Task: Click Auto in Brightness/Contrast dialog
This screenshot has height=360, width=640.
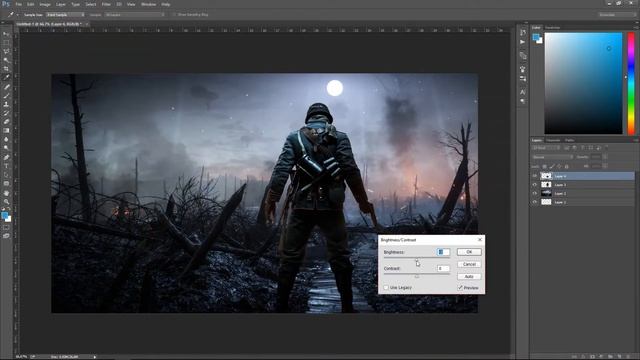Action: pos(469,277)
